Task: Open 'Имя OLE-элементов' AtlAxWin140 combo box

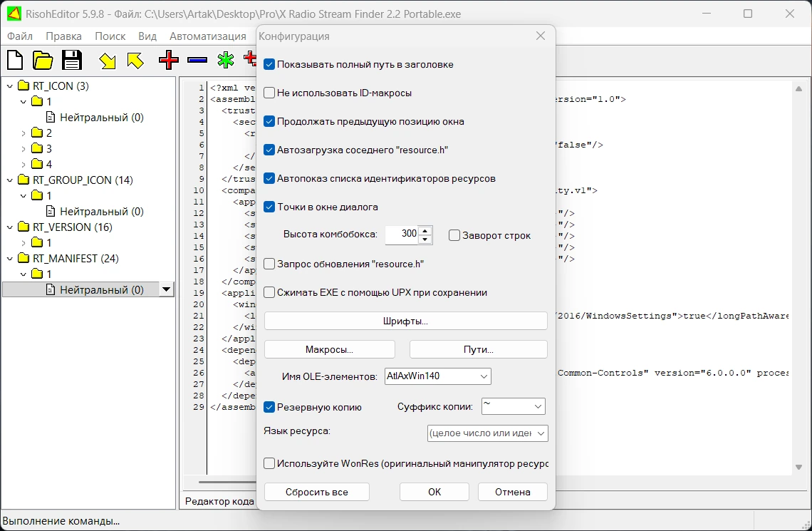Action: pos(437,376)
